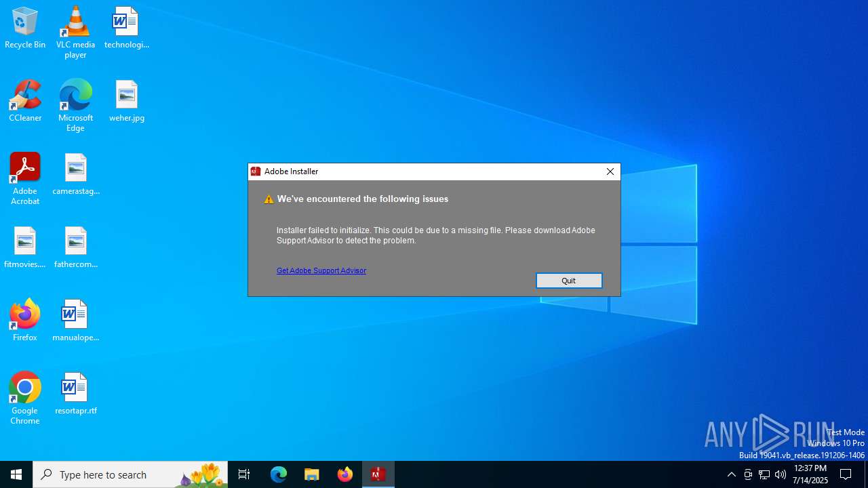Click the Adobe Installer title bar icon
The width and height of the screenshot is (868, 488).
pos(256,171)
